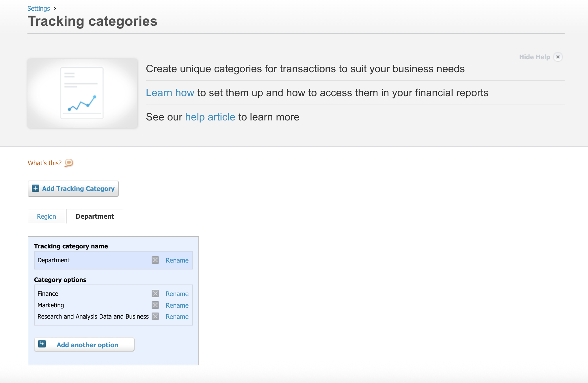Rename the Department tracking category

[177, 260]
